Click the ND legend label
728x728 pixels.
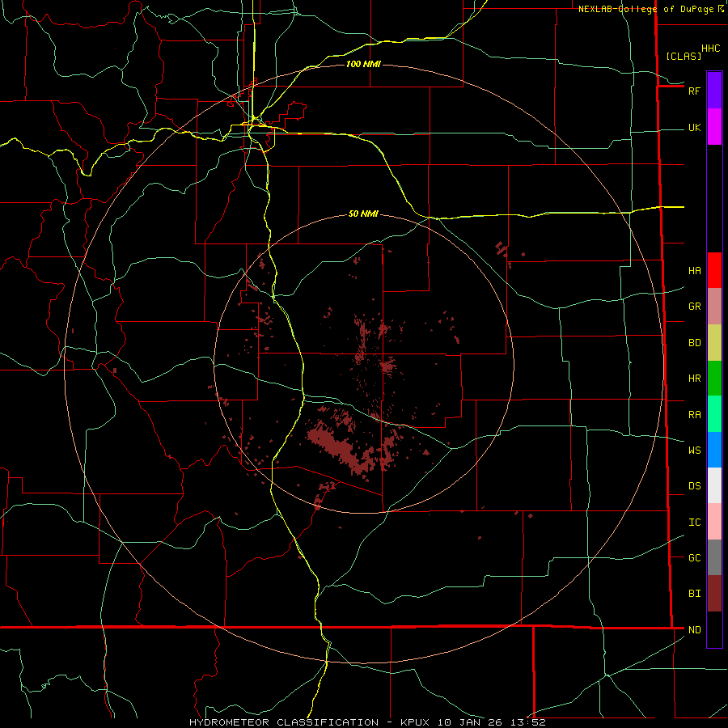pos(694,630)
